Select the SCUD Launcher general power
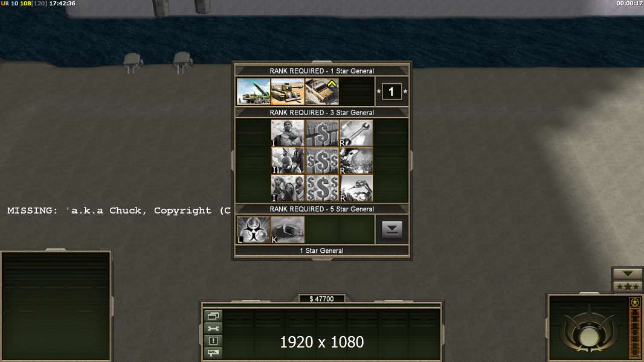The image size is (644, 362). (253, 92)
